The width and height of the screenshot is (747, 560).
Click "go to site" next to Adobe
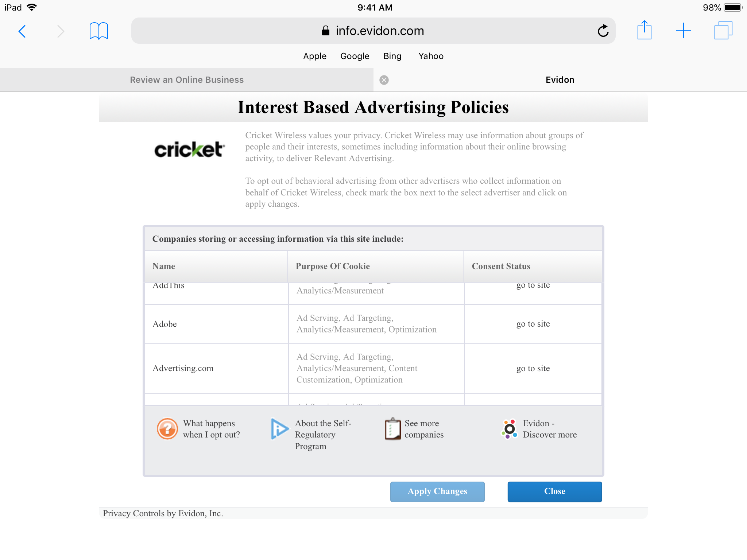click(x=533, y=324)
